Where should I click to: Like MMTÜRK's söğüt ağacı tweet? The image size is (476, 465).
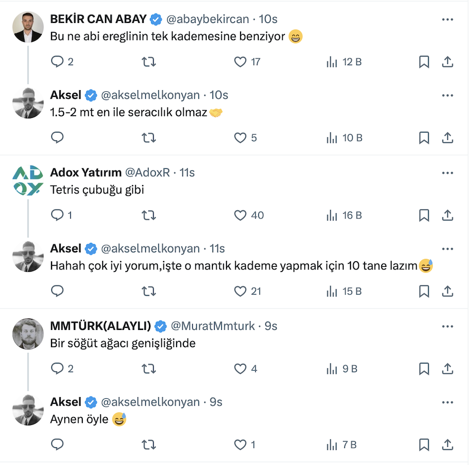pyautogui.click(x=240, y=369)
